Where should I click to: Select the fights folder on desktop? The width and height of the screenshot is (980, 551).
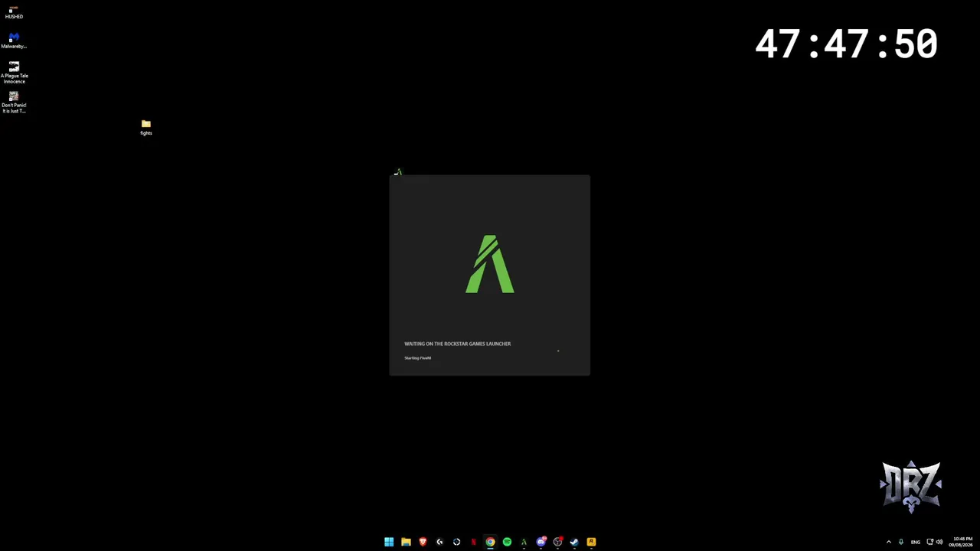[x=146, y=127]
